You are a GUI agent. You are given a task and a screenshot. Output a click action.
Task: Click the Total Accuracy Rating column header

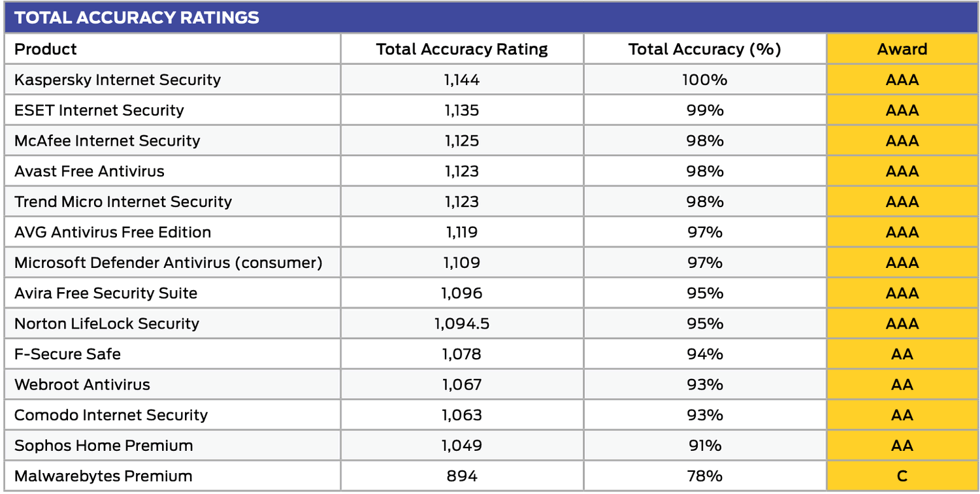pyautogui.click(x=462, y=49)
